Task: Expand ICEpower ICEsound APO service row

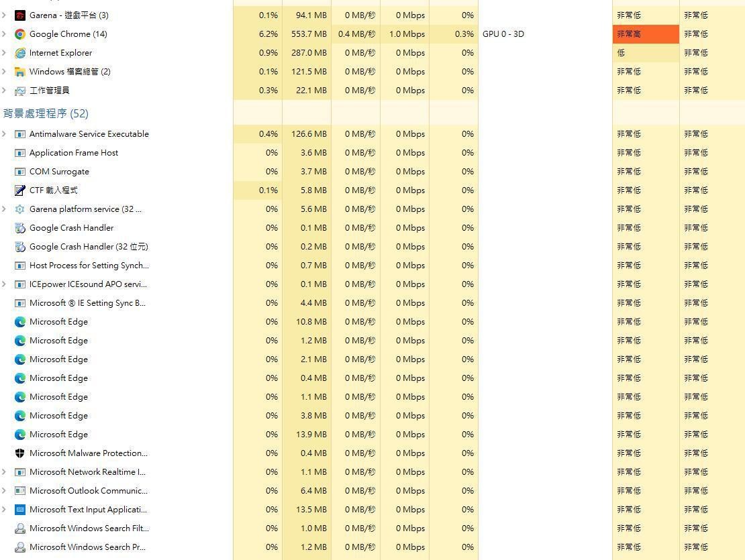Action: tap(4, 284)
